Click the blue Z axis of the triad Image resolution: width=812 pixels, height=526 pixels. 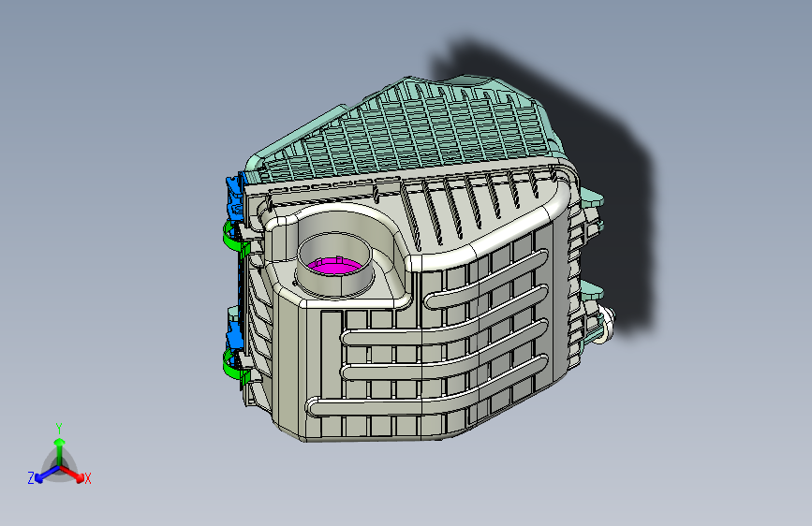47,475
